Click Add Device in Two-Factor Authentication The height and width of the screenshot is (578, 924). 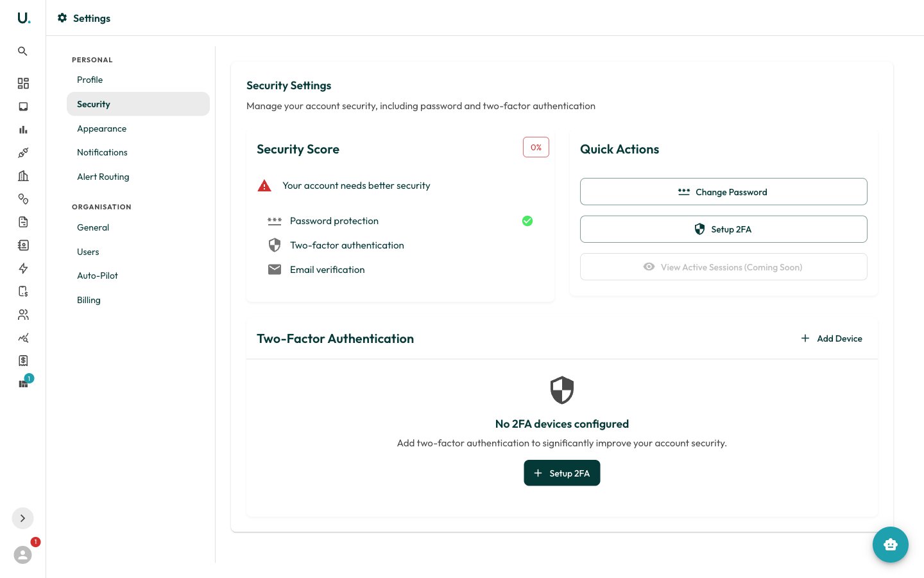pyautogui.click(x=832, y=338)
